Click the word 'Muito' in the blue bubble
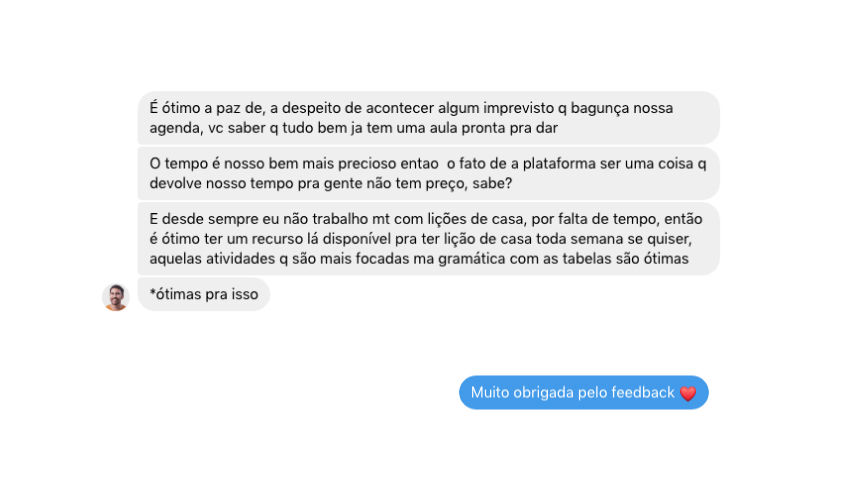853x480 pixels. tap(489, 392)
